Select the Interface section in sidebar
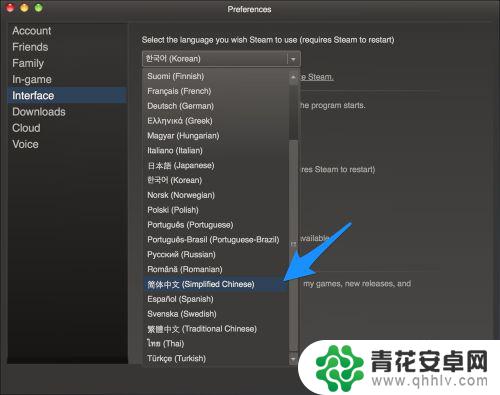This screenshot has height=395, width=500. pos(67,95)
